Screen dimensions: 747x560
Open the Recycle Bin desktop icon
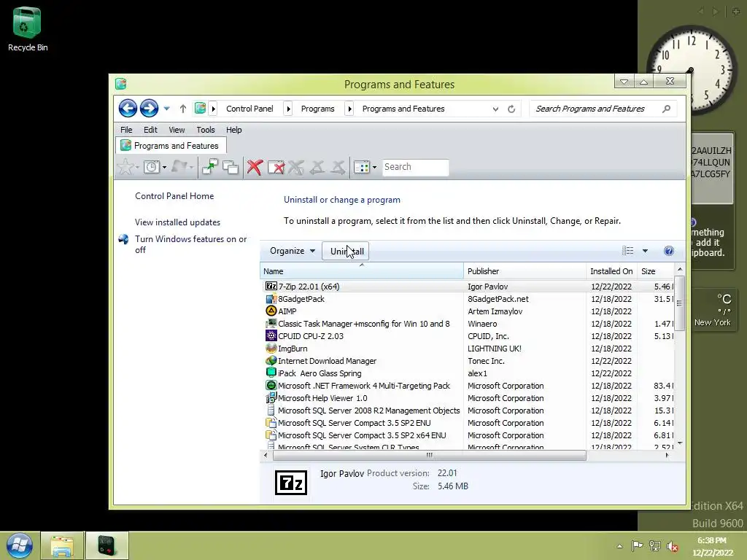[x=28, y=29]
